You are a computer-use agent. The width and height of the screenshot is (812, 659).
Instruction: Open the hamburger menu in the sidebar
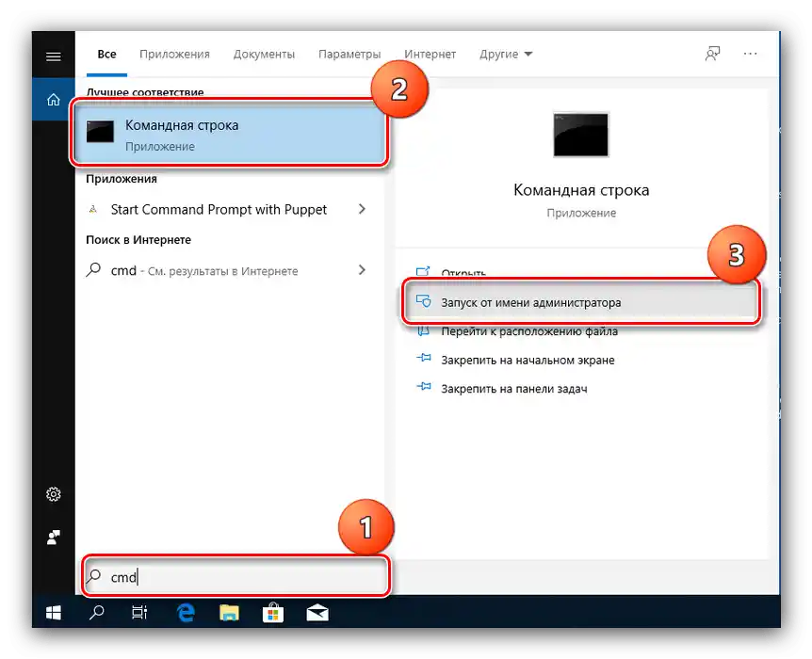pos(54,56)
